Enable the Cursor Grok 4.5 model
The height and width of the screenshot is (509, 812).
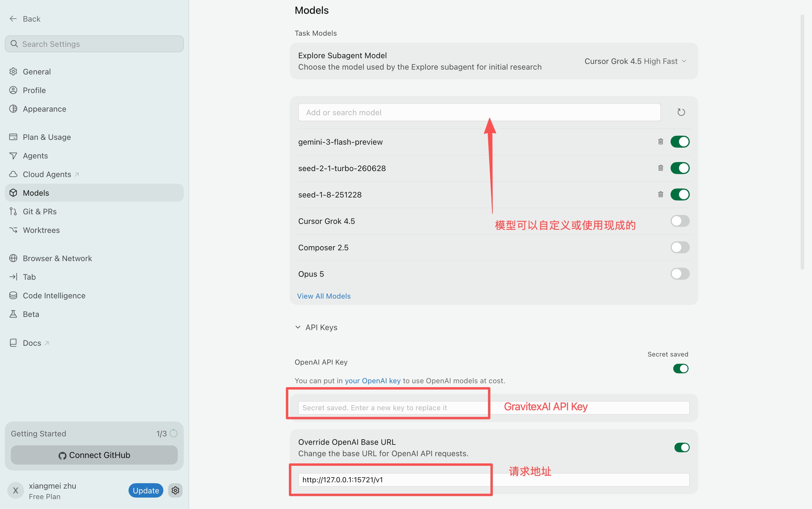pos(680,221)
